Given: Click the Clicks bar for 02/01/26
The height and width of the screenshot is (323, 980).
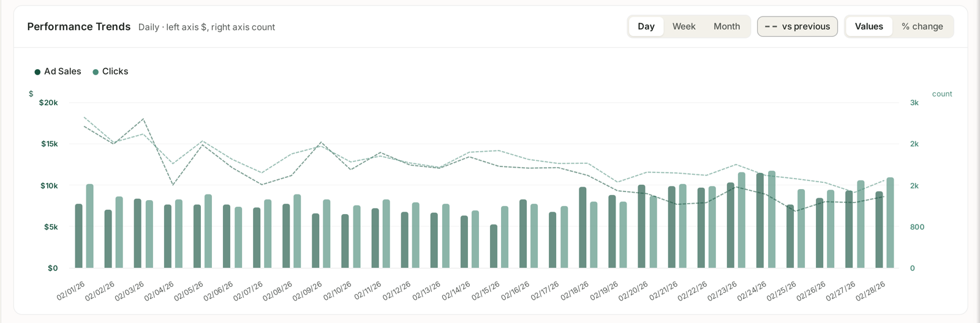Looking at the screenshot, I should click(89, 226).
